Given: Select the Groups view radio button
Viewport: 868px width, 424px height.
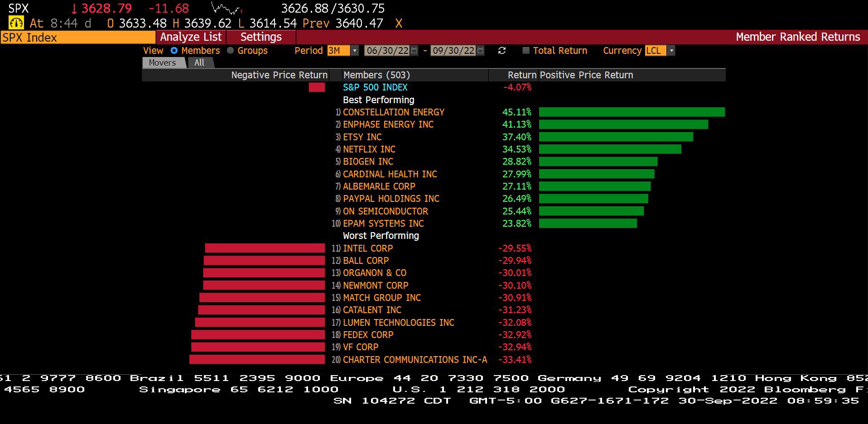Looking at the screenshot, I should (230, 51).
